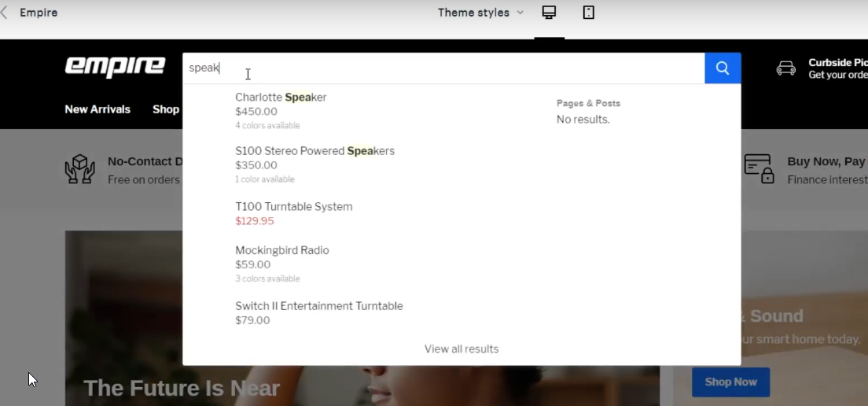Screen dimensions: 868x406
Task: Click the back arrow beside Empire
Action: tap(5, 13)
